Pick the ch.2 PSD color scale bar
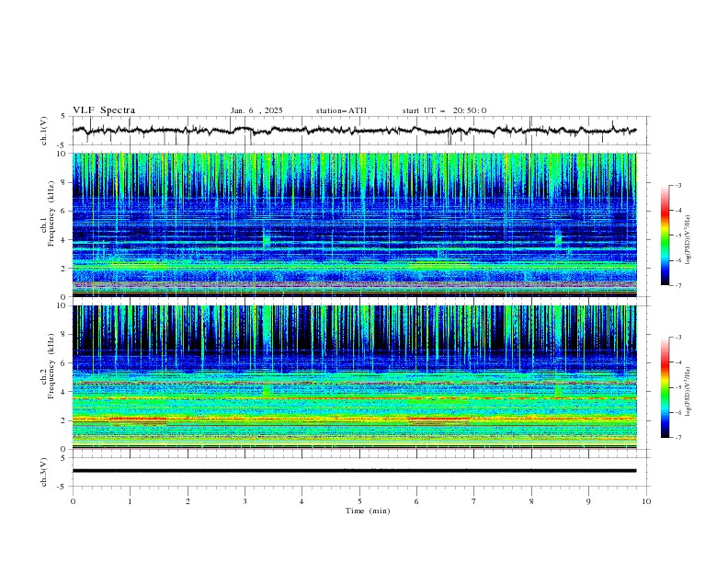The image size is (728, 563). pyautogui.click(x=665, y=387)
